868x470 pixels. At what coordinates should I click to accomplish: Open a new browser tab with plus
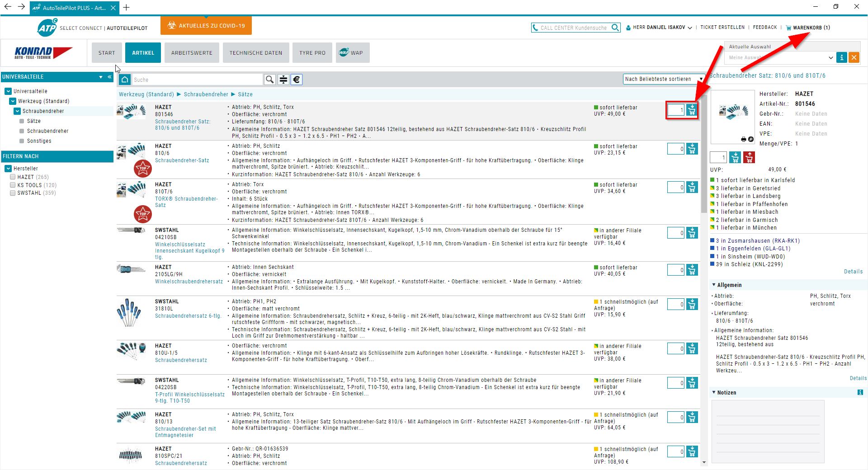point(126,7)
